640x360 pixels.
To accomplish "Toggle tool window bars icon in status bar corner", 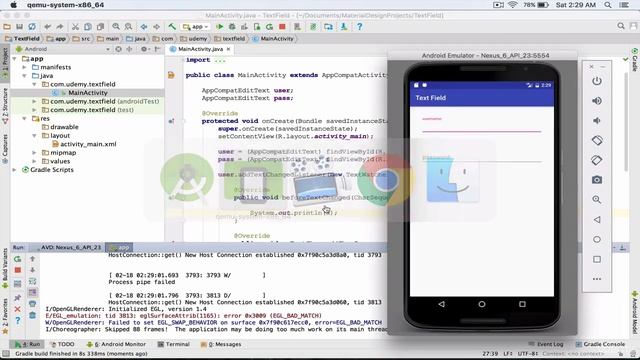I will pos(5,354).
